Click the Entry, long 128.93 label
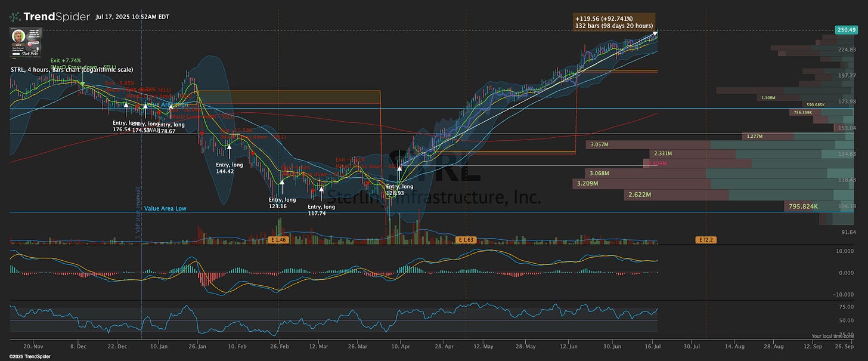 pyautogui.click(x=399, y=190)
